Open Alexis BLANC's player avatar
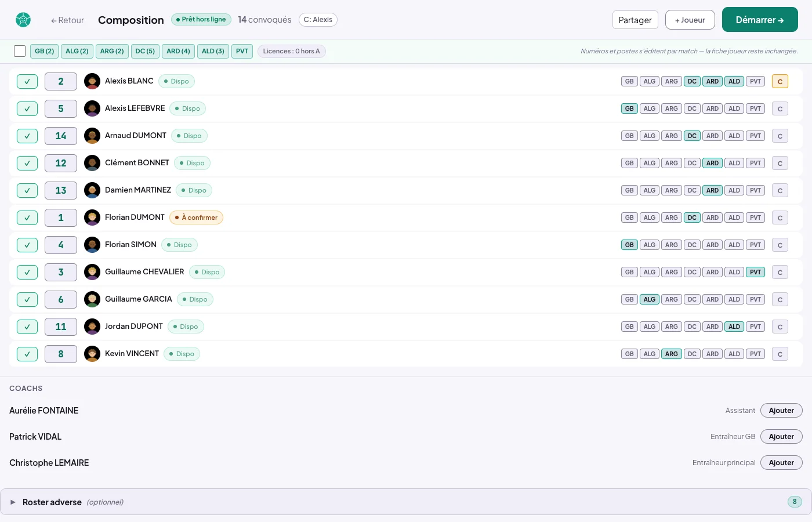812x522 pixels. pos(92,81)
